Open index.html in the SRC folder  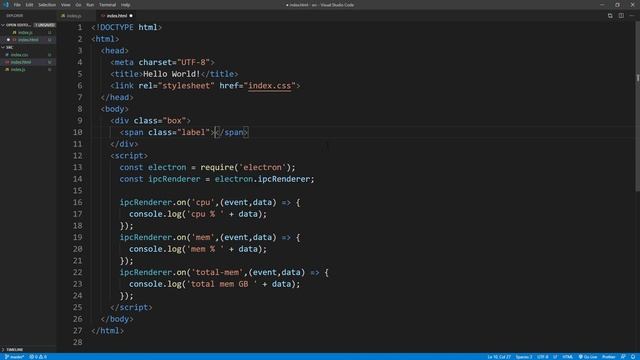pyautogui.click(x=21, y=62)
